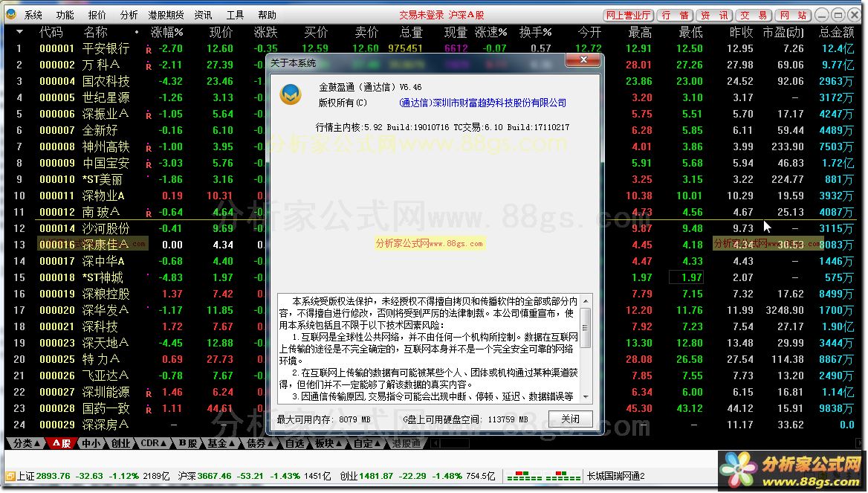The image size is (868, 493).
Task: Open the 报价 menu
Action: (97, 15)
